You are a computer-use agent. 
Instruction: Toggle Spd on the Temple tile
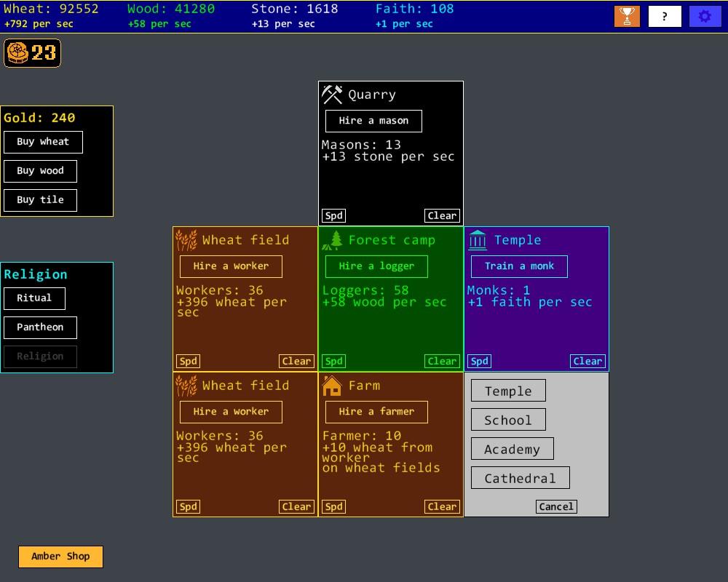click(x=479, y=361)
